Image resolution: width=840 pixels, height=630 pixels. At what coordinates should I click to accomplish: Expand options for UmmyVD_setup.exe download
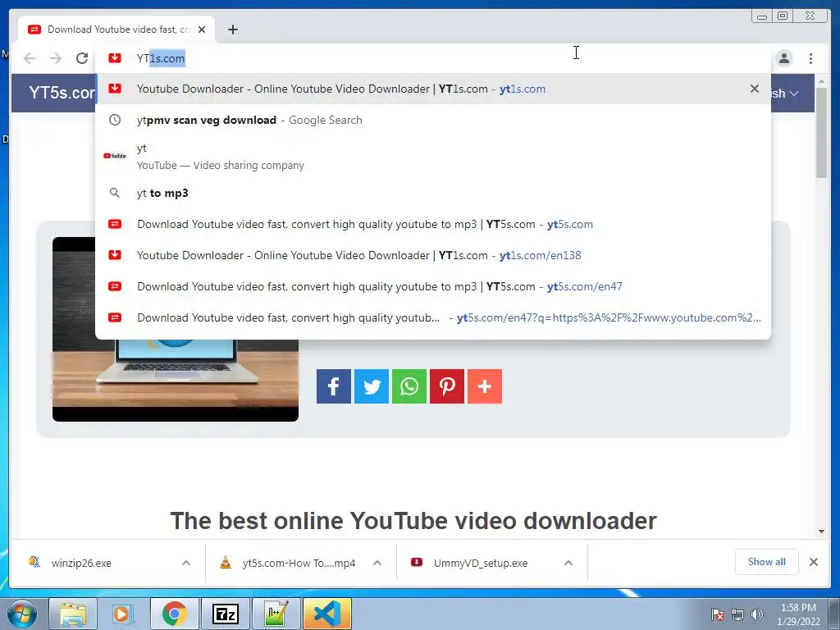(568, 563)
